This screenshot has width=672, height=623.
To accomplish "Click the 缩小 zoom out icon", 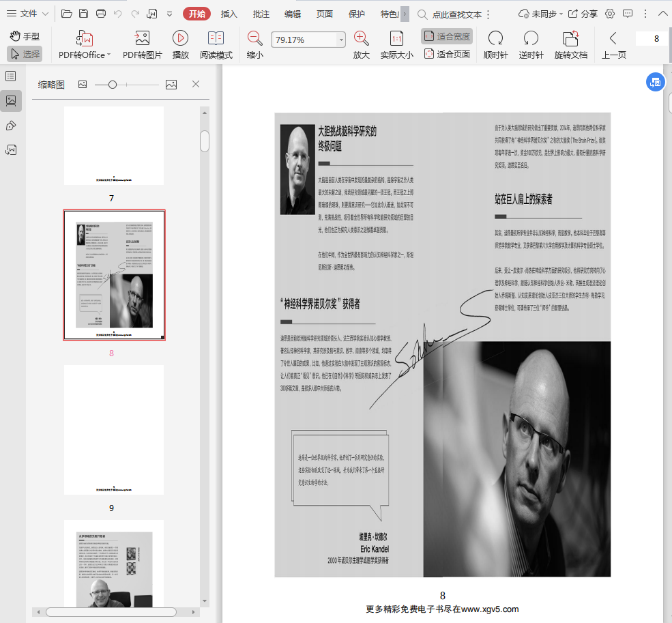I will (254, 39).
